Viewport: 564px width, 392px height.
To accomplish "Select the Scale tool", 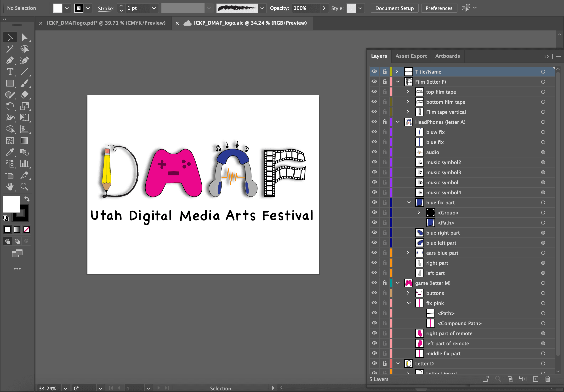I will [x=24, y=106].
